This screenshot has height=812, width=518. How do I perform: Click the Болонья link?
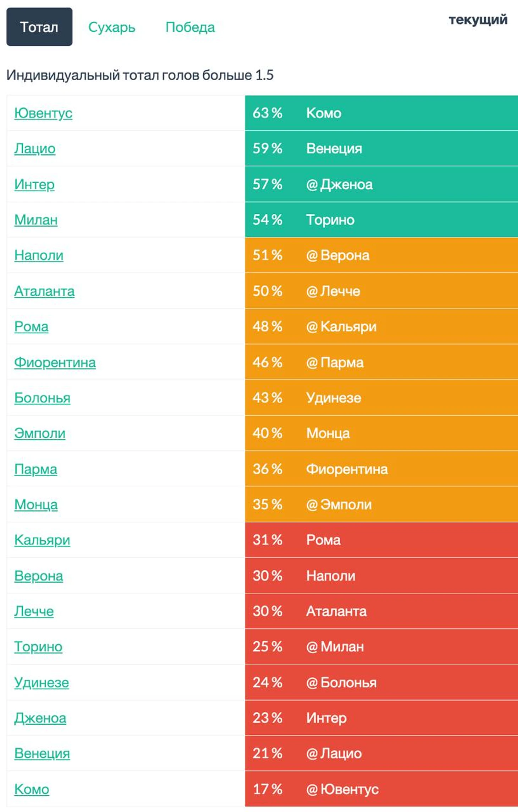pyautogui.click(x=42, y=398)
